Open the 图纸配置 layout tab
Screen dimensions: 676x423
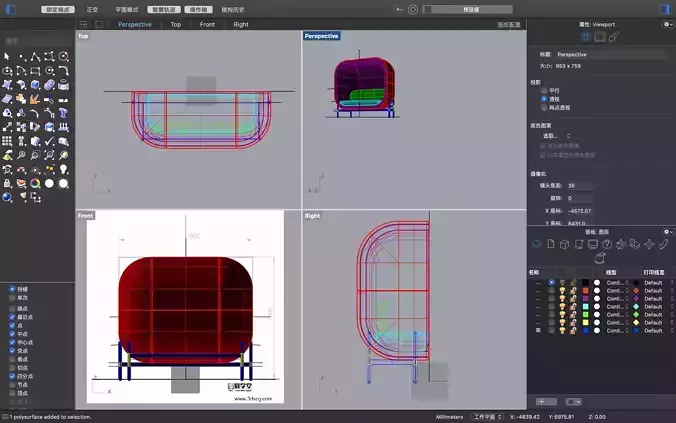(509, 25)
